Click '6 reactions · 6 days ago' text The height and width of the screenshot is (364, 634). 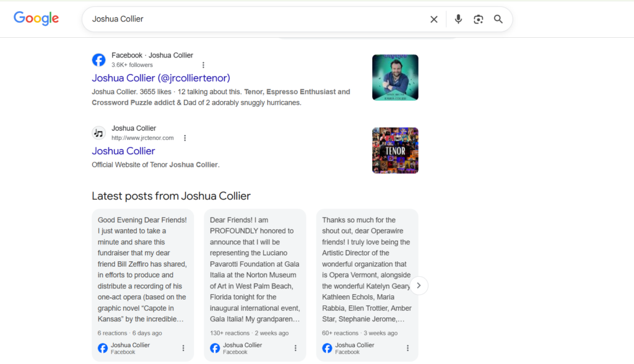point(130,333)
